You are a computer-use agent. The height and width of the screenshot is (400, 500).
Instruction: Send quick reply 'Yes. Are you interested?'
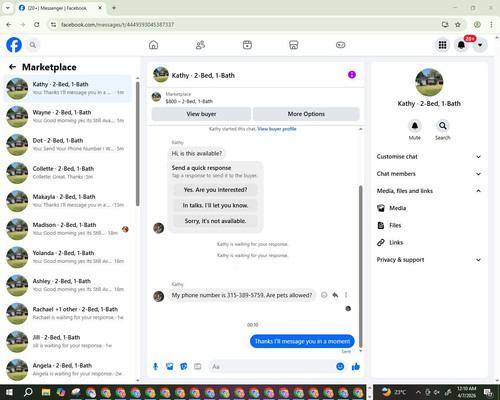(x=215, y=190)
